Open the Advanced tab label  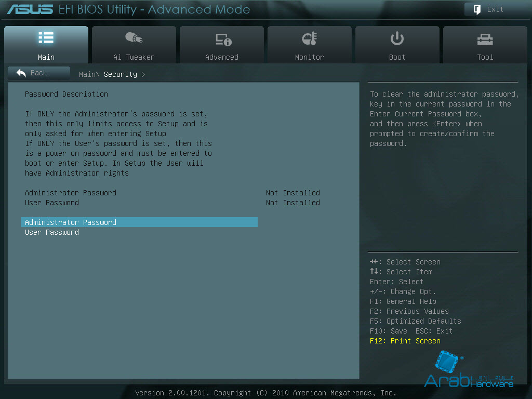point(221,57)
